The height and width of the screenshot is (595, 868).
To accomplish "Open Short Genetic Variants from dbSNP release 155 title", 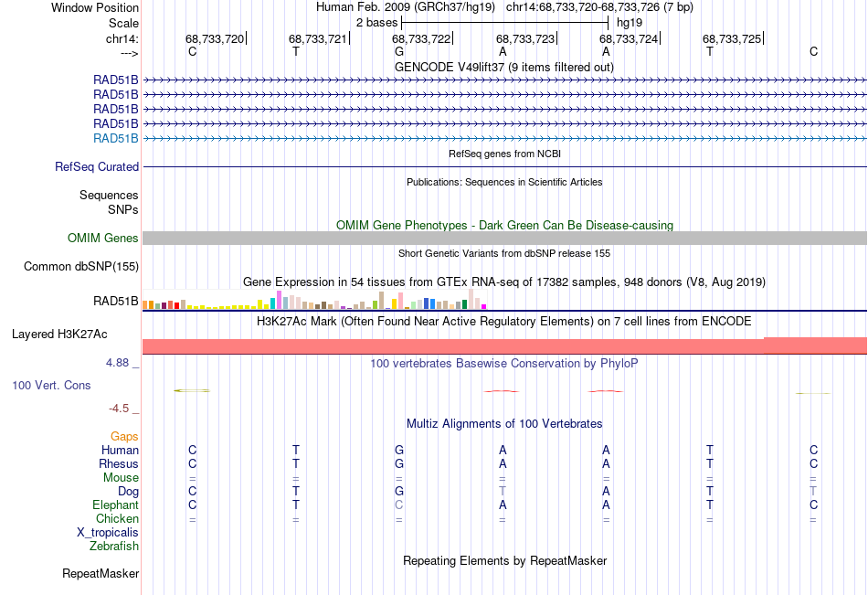I will tap(504, 253).
